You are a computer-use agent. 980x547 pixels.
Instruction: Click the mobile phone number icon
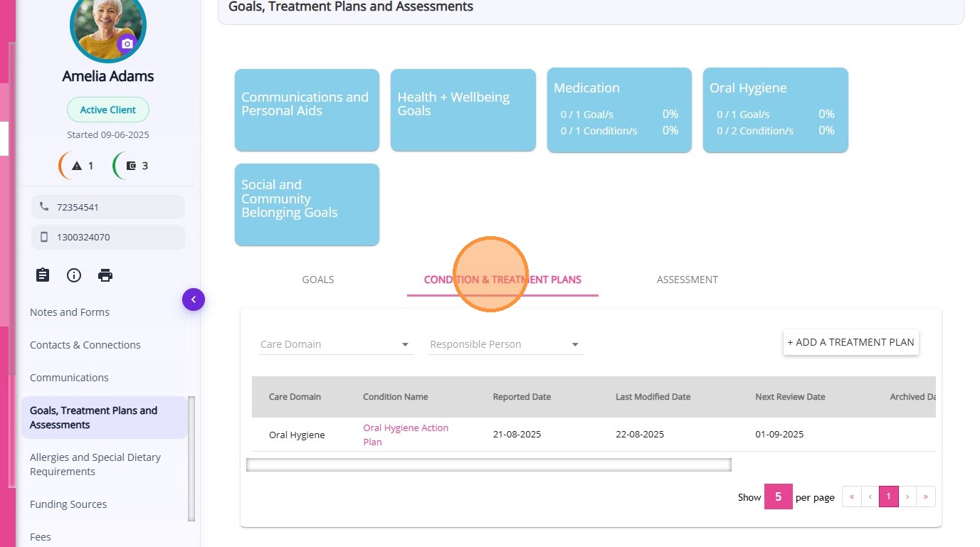(44, 237)
